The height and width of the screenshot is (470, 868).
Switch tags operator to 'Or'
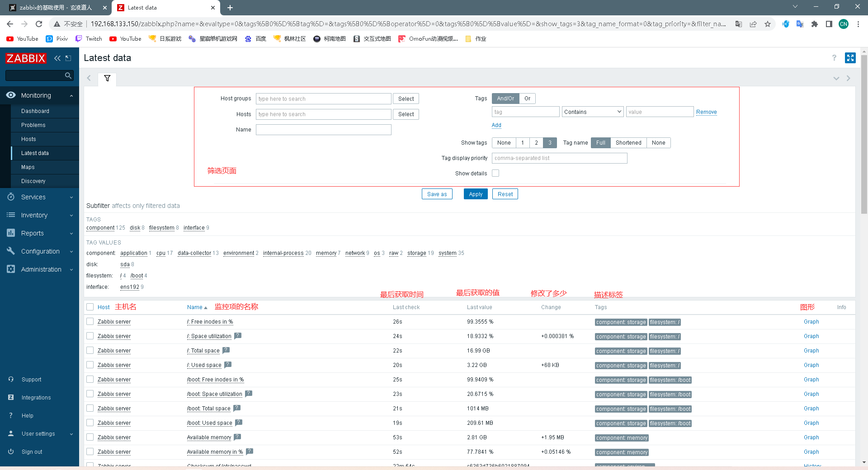(527, 99)
